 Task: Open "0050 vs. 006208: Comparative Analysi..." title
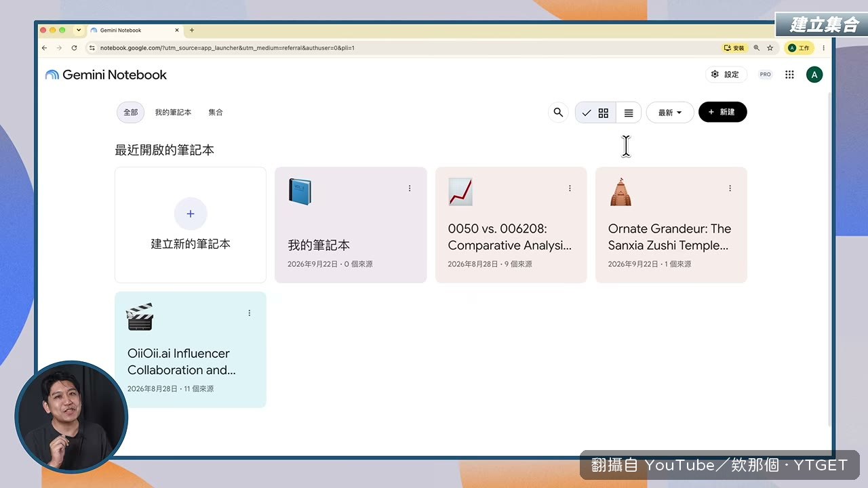[510, 237]
